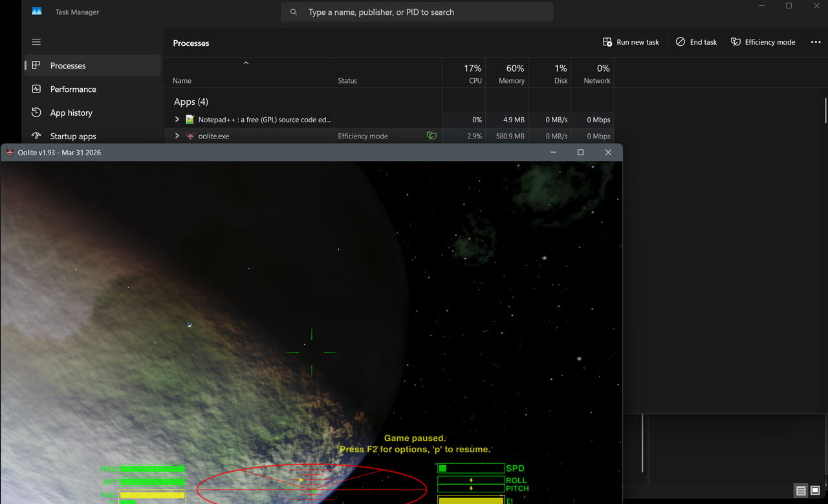Open the three-dot more options menu
Image resolution: width=828 pixels, height=504 pixels.
tap(816, 42)
